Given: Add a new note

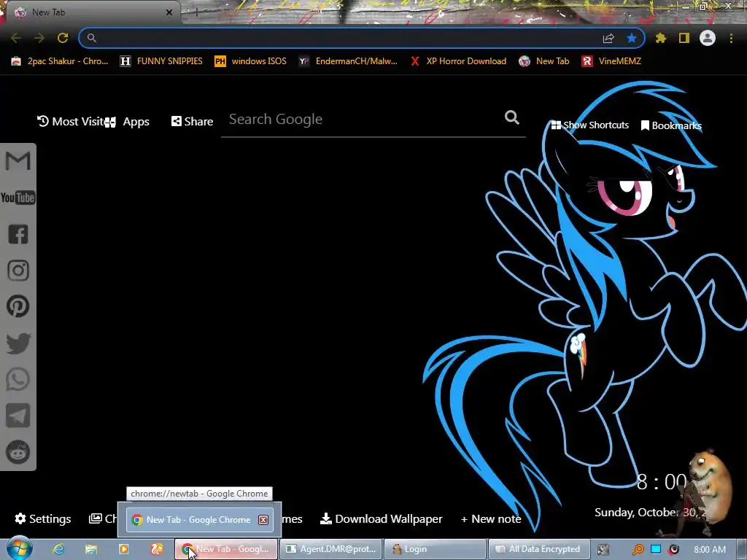Looking at the screenshot, I should 491,518.
